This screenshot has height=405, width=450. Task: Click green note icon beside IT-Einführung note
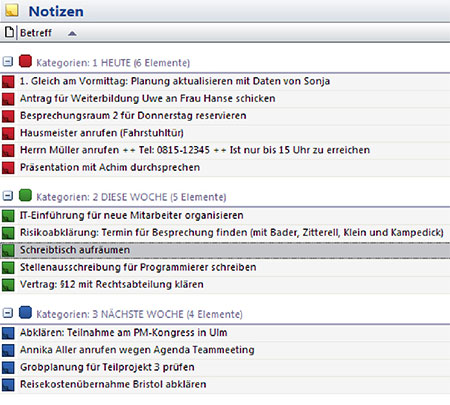8,216
